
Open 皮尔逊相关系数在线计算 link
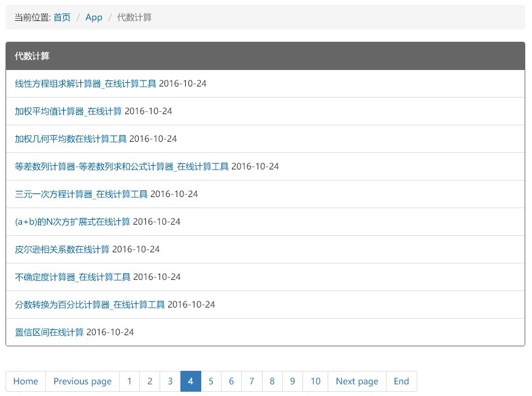62,249
